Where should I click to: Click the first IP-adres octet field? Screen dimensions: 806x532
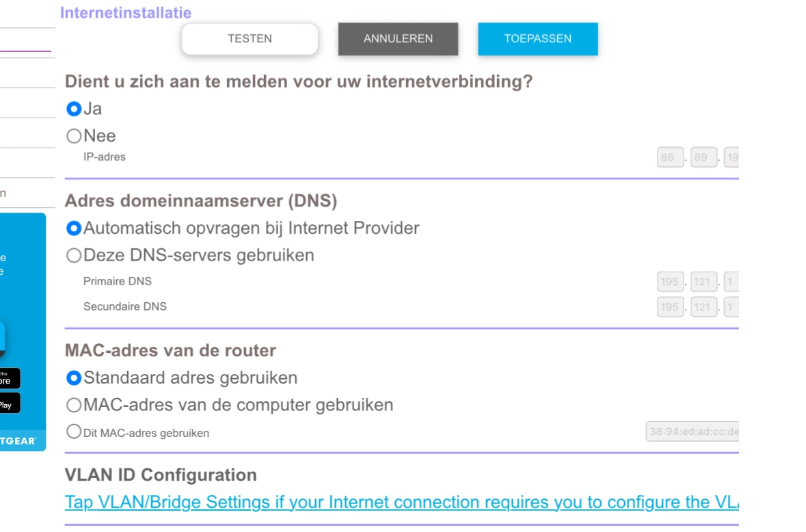[668, 158]
